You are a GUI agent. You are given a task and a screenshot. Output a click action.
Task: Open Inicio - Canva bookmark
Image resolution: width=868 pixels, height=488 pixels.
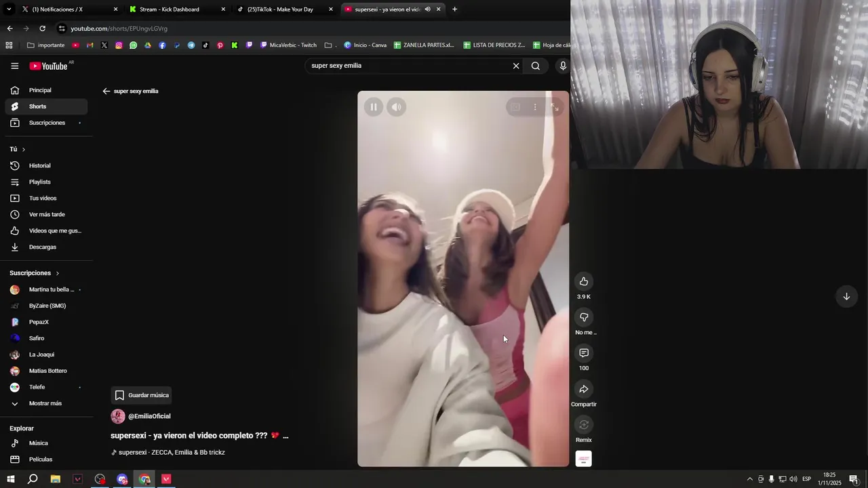(365, 45)
